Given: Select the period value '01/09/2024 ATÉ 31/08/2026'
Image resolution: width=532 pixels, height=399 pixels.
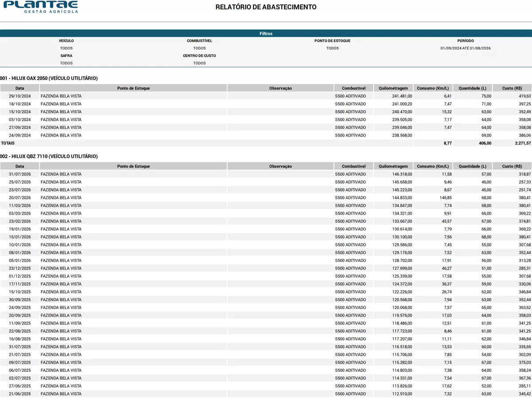Looking at the screenshot, I should click(465, 48).
